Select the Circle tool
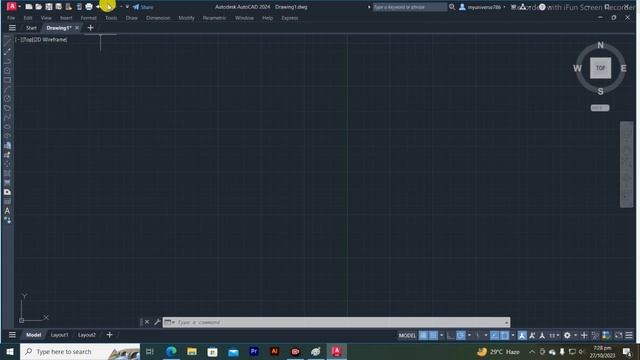Viewport: 640px width, 360px height. [x=7, y=99]
